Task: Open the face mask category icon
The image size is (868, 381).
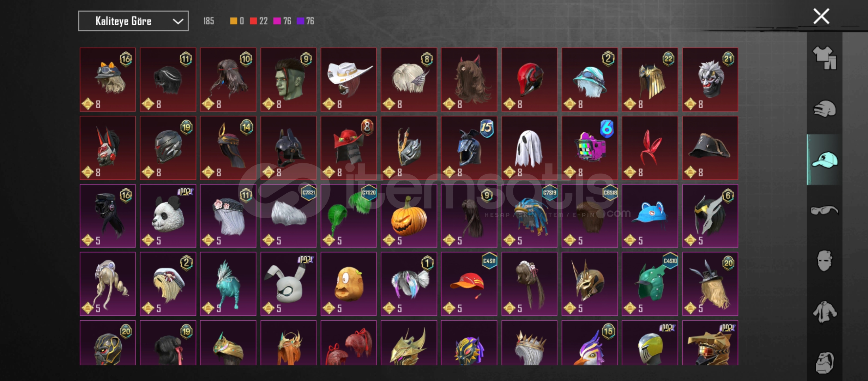Action: (824, 261)
